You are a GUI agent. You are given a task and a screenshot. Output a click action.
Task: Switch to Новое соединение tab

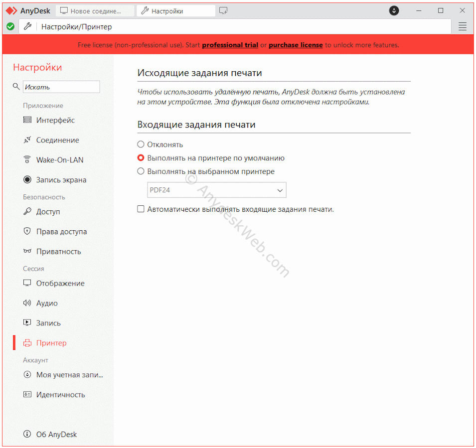pyautogui.click(x=95, y=11)
